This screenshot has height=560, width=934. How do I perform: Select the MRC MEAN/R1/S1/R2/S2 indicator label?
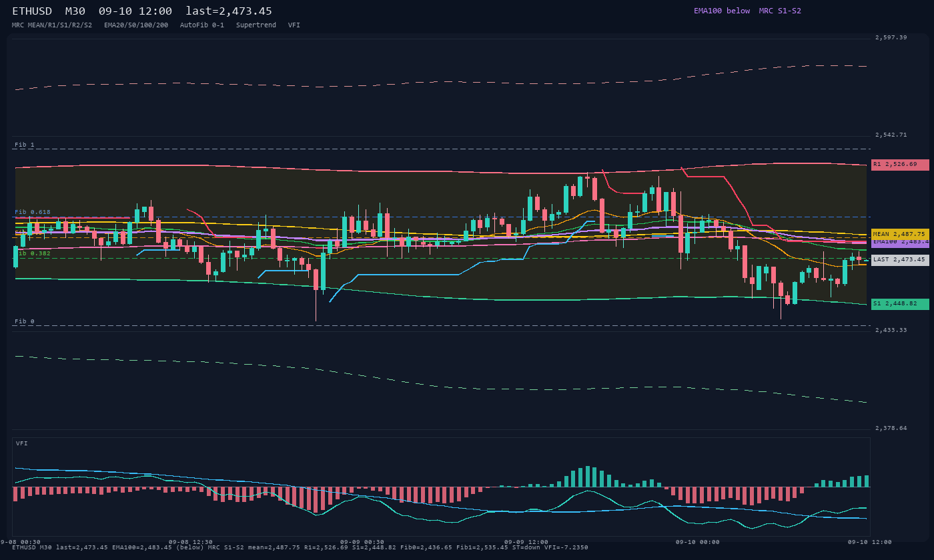click(52, 25)
